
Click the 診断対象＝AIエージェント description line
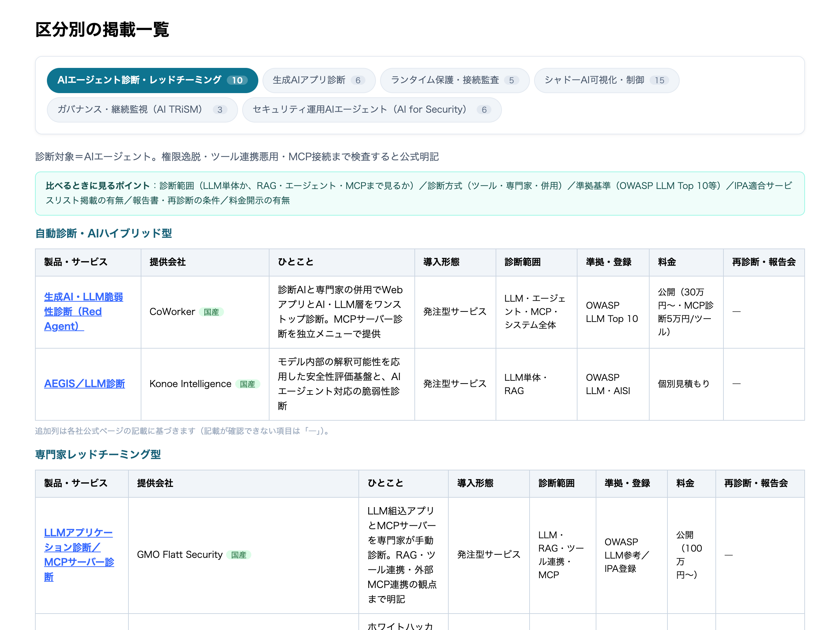click(237, 156)
